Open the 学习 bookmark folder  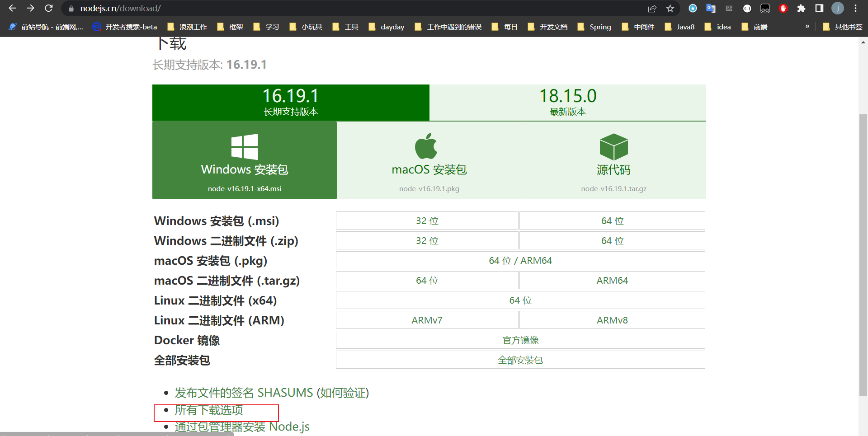pyautogui.click(x=266, y=27)
